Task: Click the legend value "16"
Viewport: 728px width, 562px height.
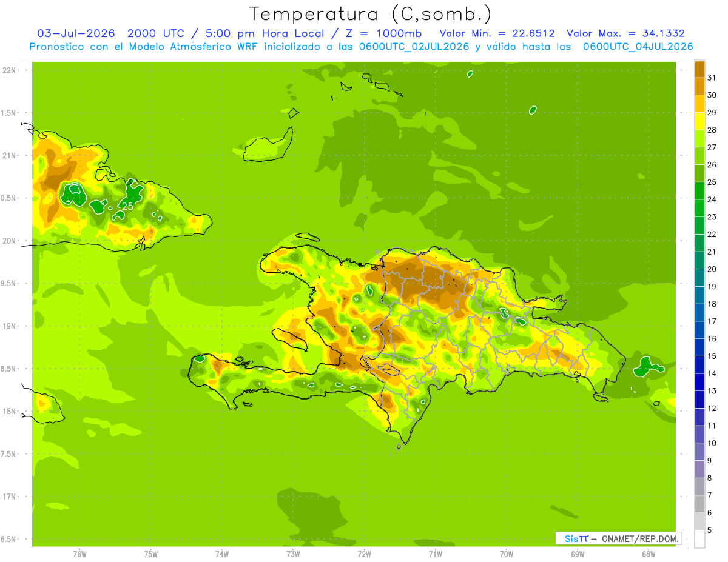Action: tap(712, 338)
